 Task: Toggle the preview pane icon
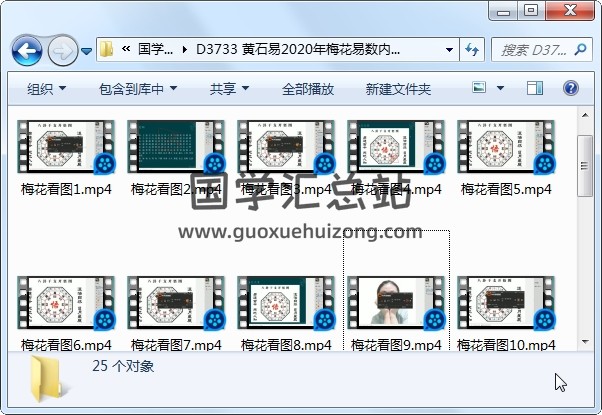(535, 88)
